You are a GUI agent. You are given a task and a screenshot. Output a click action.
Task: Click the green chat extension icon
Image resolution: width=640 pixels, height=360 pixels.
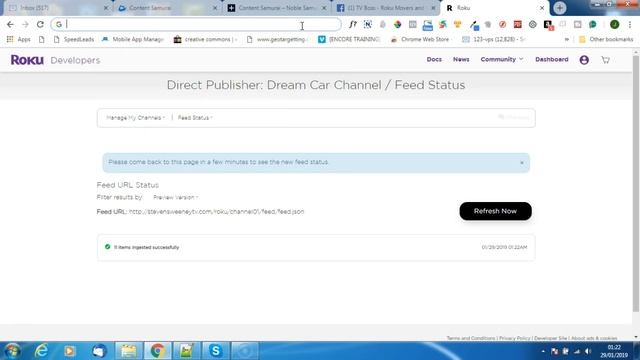[593, 24]
